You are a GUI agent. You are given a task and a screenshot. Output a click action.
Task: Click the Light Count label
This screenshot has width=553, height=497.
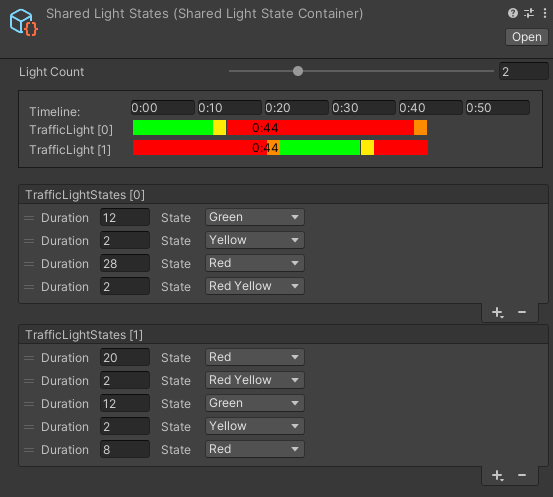51,72
